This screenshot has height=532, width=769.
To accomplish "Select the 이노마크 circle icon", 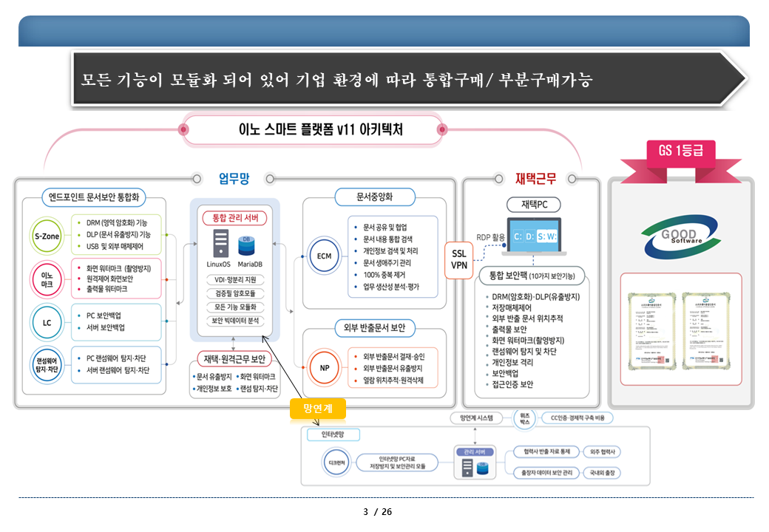I will tap(47, 279).
